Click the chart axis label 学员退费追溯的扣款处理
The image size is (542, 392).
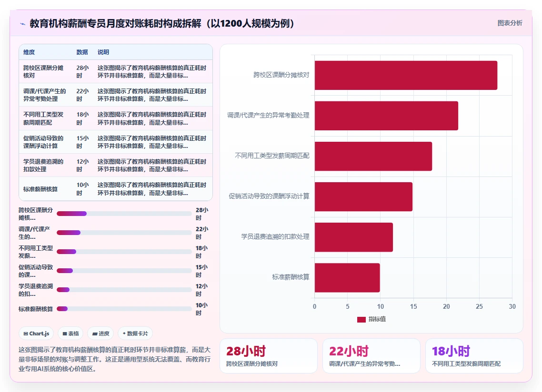click(x=275, y=236)
